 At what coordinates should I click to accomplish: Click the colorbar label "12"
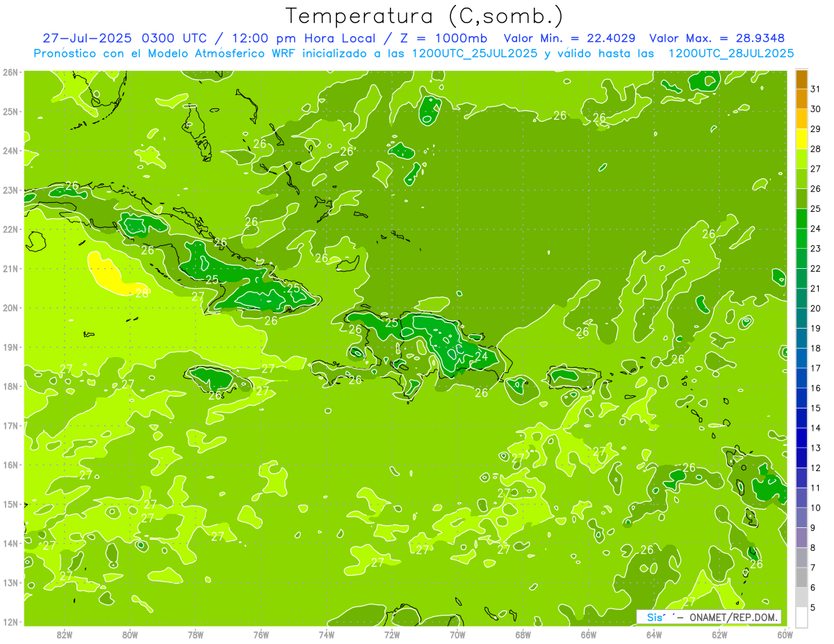816,468
